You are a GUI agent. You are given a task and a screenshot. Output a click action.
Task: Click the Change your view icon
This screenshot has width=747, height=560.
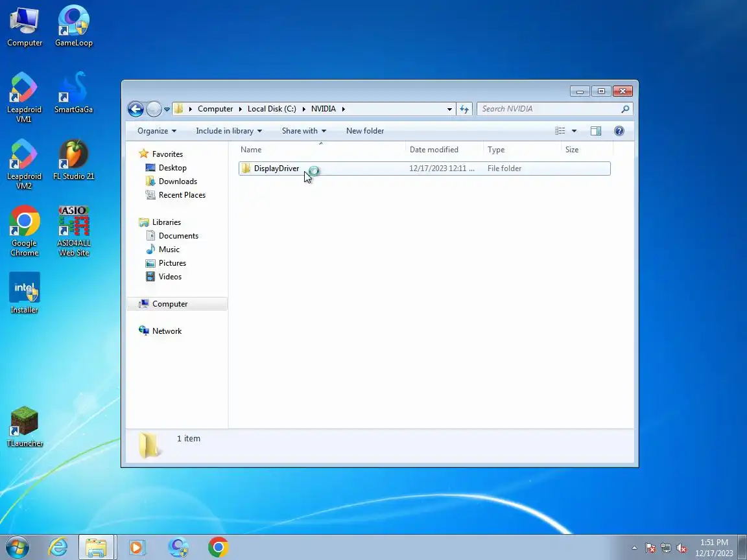[560, 131]
